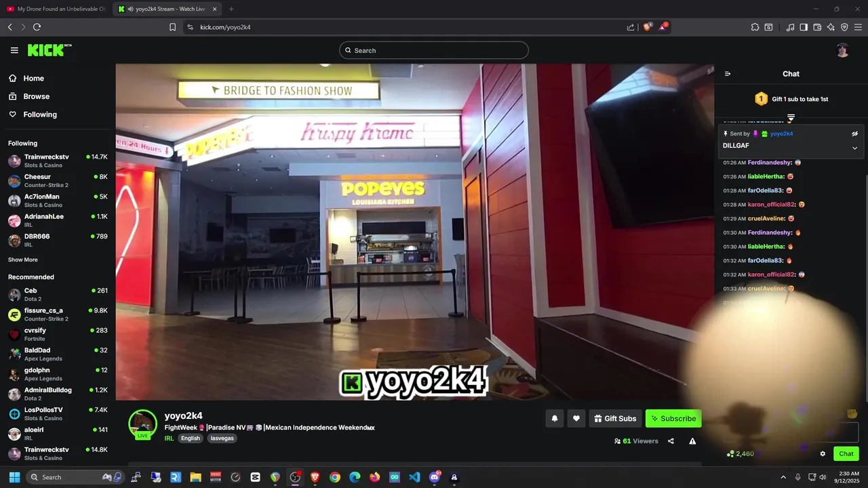Click username yoyo2k4 in pinned message
868x488 pixels.
781,134
